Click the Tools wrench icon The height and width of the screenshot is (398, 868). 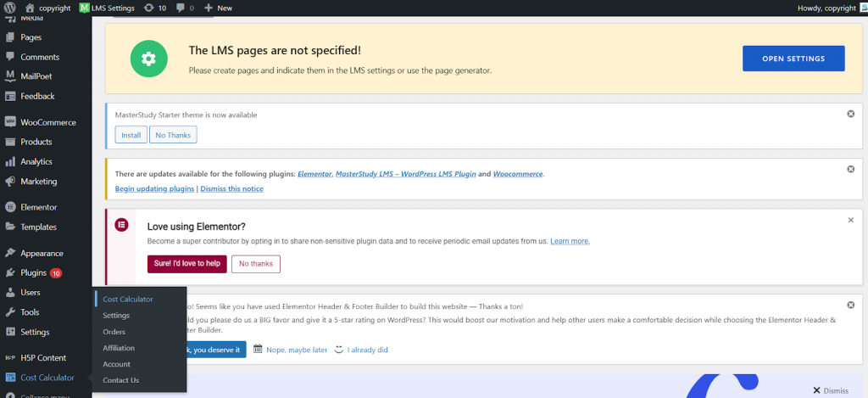(x=10, y=312)
